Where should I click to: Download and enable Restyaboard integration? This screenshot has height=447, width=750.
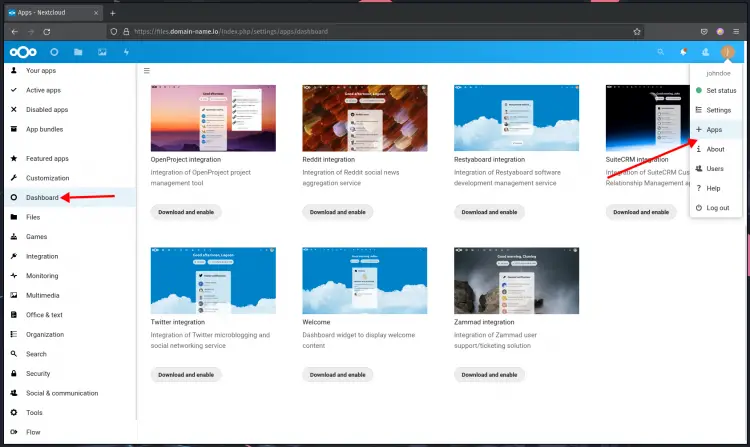click(489, 212)
